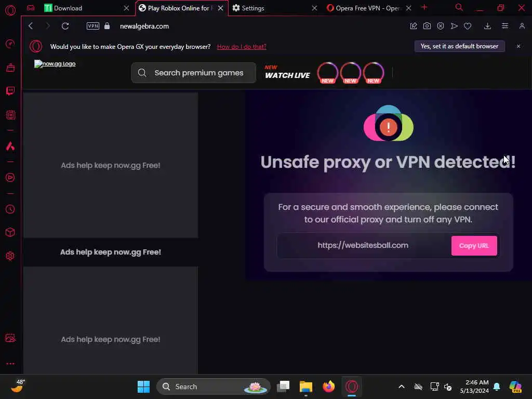
Task: Open the taskbar clock showing 2:46 AM
Action: coord(474,387)
